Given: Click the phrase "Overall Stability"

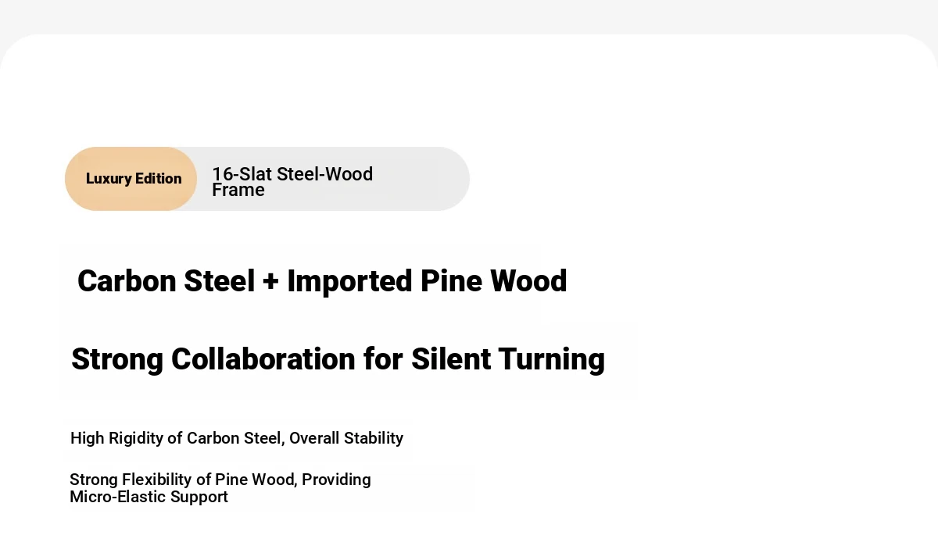Looking at the screenshot, I should pos(346,438).
